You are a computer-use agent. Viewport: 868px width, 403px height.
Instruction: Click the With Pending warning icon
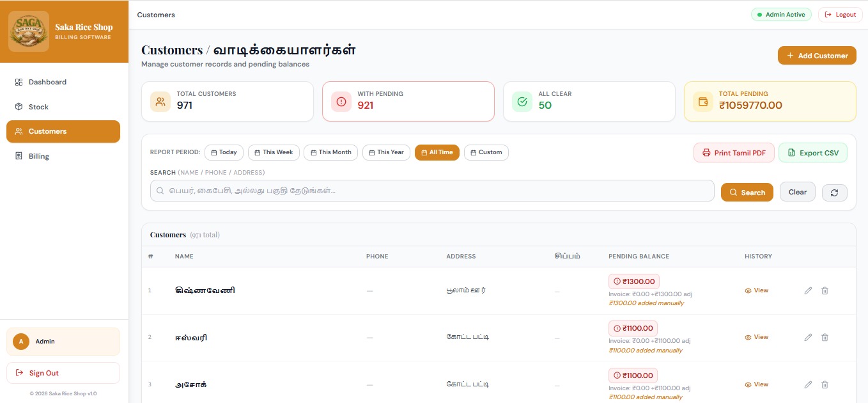point(341,101)
